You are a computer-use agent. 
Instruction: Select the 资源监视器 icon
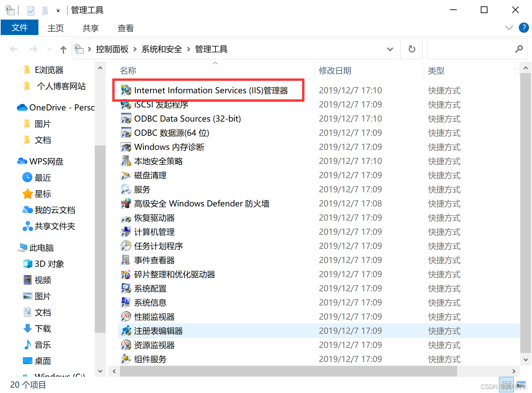126,345
